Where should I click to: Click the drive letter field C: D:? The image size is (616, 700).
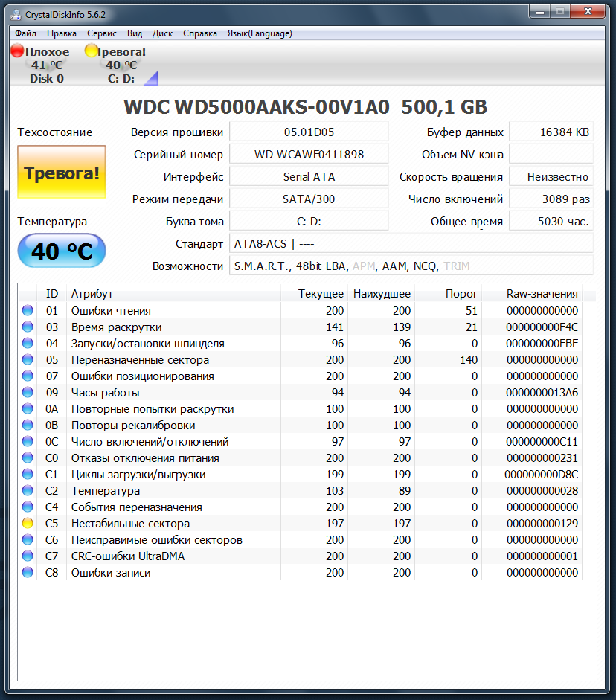click(x=309, y=222)
